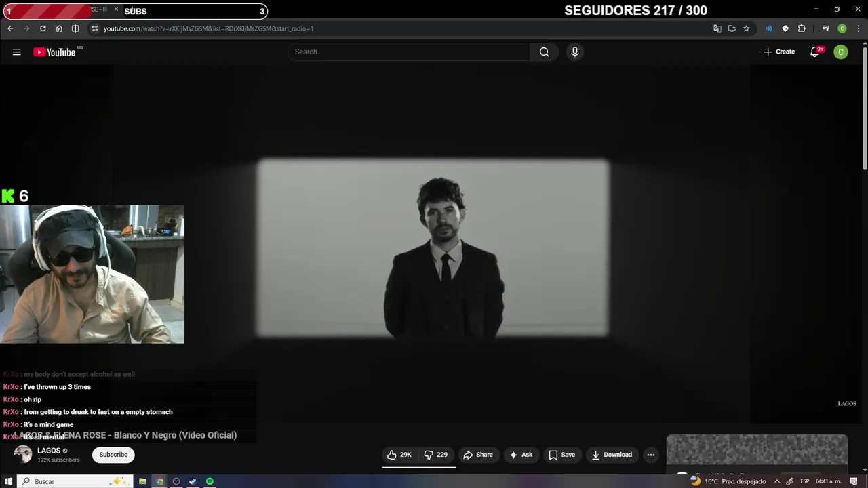Open the YouTube guide hamburger menu
The height and width of the screenshot is (488, 868).
coord(17,52)
